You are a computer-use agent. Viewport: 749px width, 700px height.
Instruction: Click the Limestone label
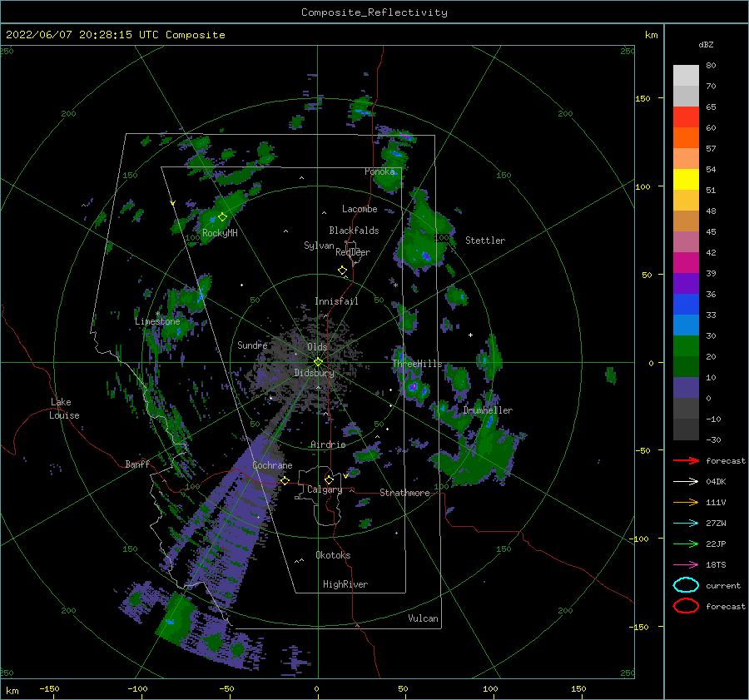(157, 321)
